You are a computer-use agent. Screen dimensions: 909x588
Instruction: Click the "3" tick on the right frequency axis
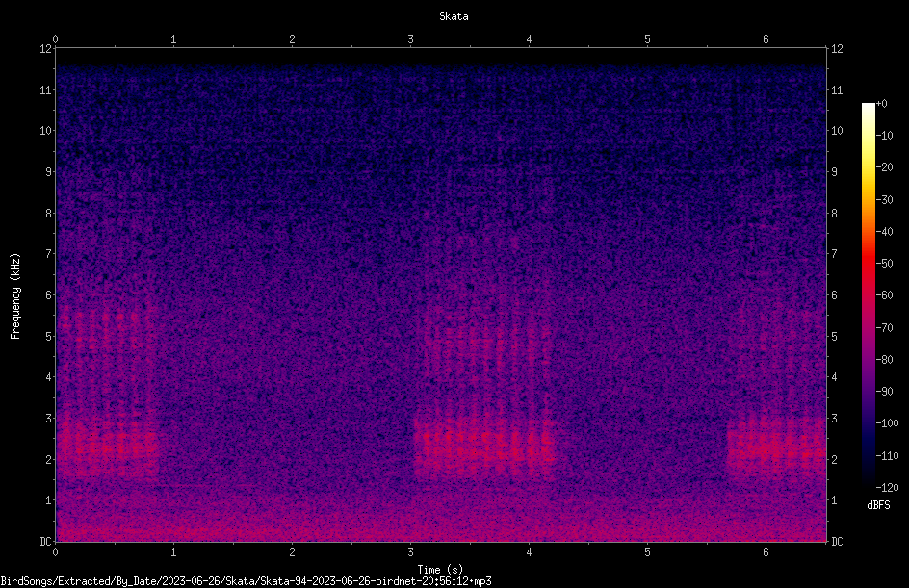(x=834, y=419)
